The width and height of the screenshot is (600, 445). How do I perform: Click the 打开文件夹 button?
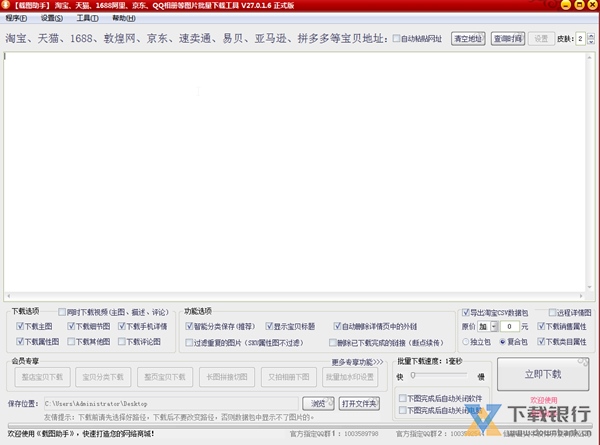click(359, 404)
